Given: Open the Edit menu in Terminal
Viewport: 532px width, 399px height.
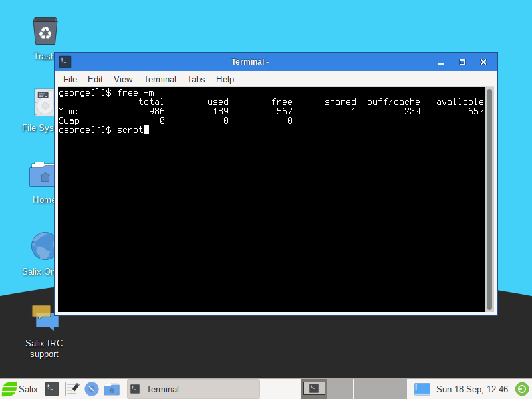Looking at the screenshot, I should [95, 79].
